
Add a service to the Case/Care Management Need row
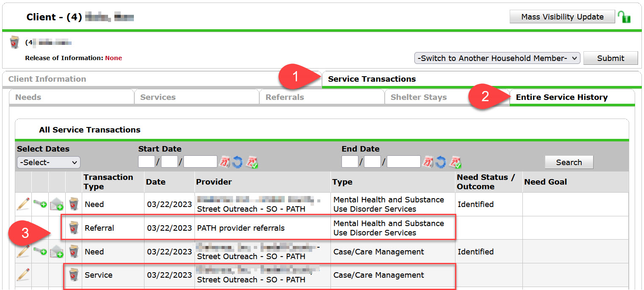coord(40,252)
